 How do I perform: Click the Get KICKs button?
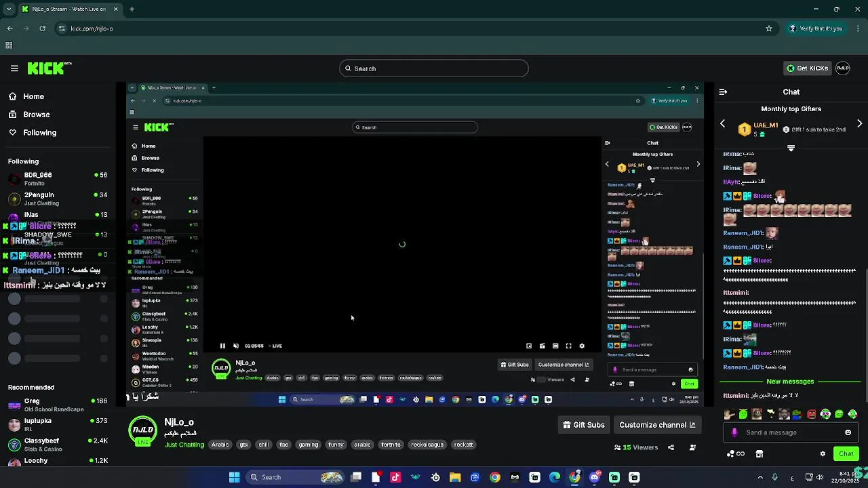coord(807,68)
